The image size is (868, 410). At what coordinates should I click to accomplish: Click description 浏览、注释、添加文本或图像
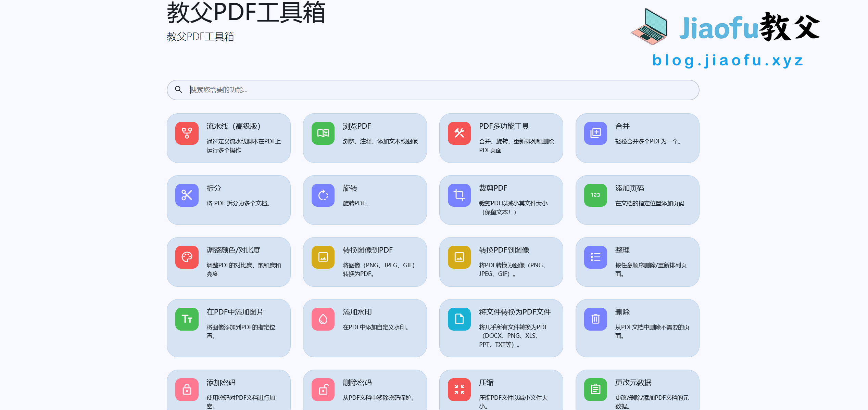click(380, 141)
